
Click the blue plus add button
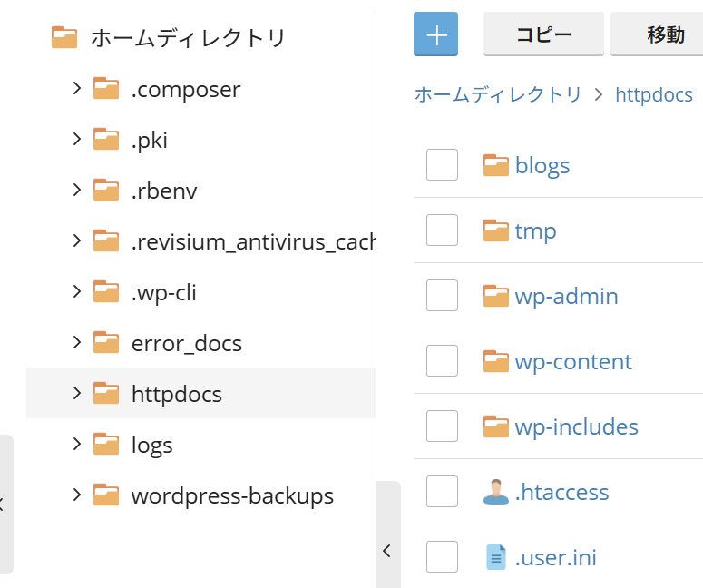pos(435,34)
